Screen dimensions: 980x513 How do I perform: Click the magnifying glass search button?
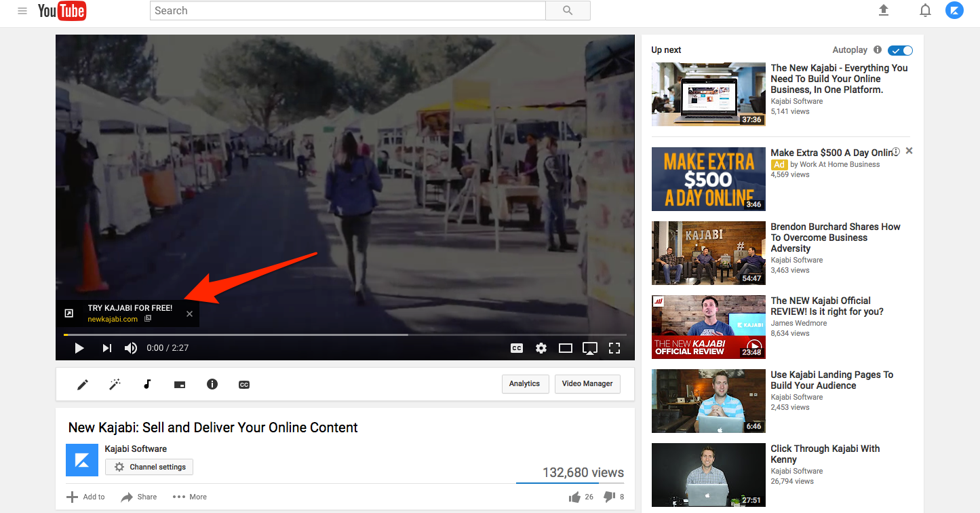point(568,10)
